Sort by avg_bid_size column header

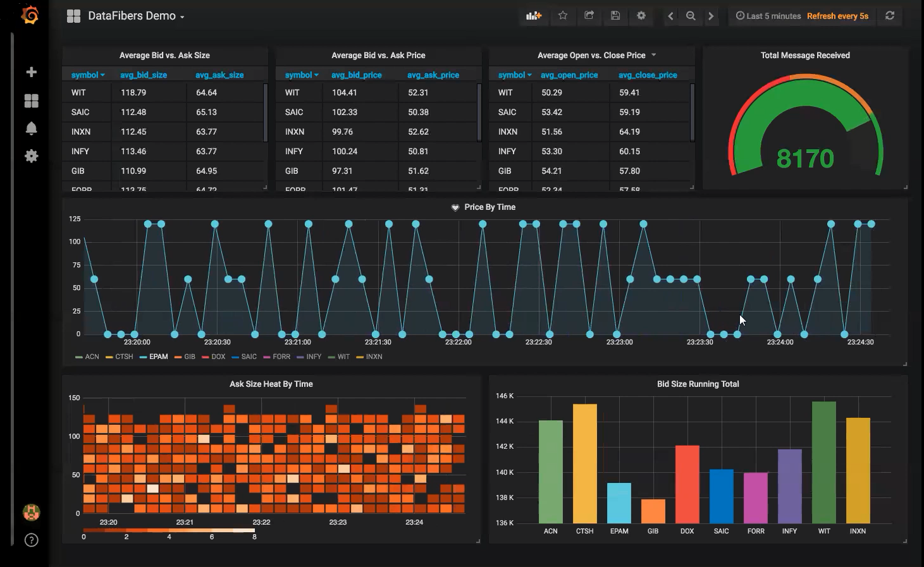tap(144, 75)
